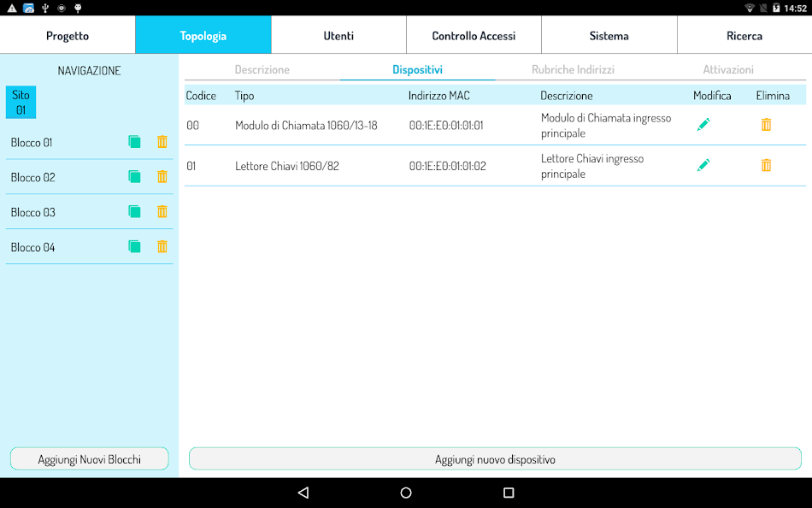Delete the Modulo di Chiamata device
The height and width of the screenshot is (508, 812).
(766, 124)
